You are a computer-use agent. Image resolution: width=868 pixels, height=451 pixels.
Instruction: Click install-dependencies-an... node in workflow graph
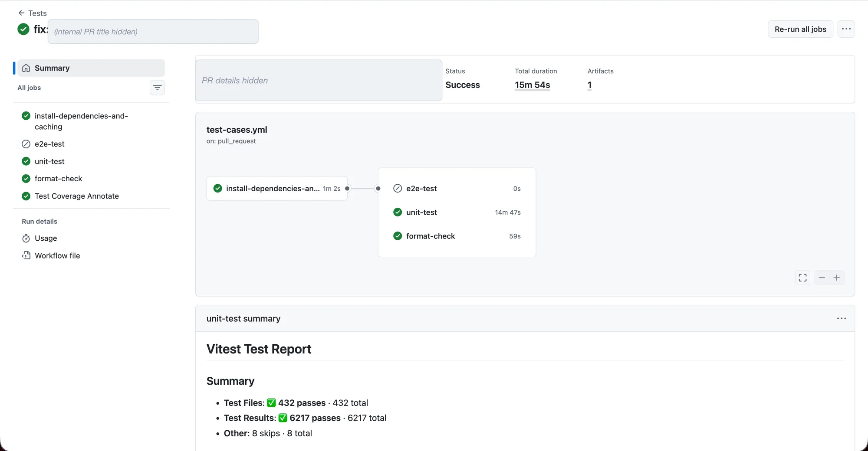(x=277, y=188)
